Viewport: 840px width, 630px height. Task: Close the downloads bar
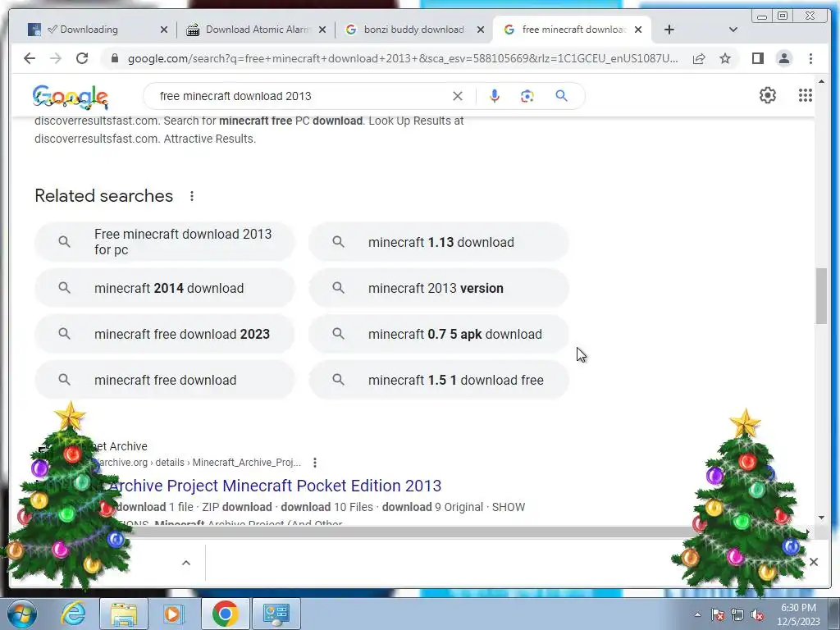(813, 562)
